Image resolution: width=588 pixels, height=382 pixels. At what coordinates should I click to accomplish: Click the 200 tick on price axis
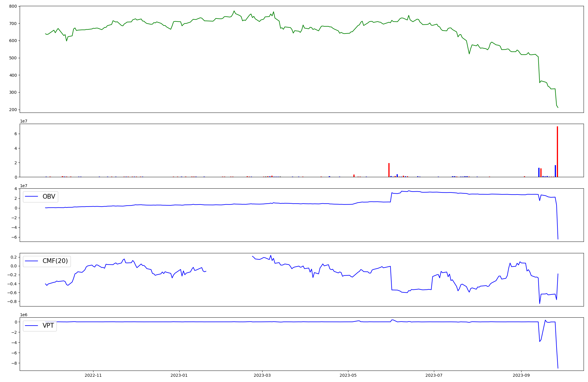tap(13, 110)
